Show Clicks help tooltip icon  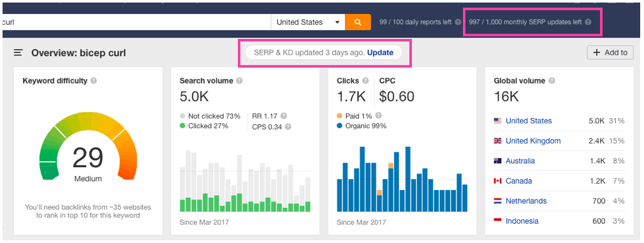[365, 80]
